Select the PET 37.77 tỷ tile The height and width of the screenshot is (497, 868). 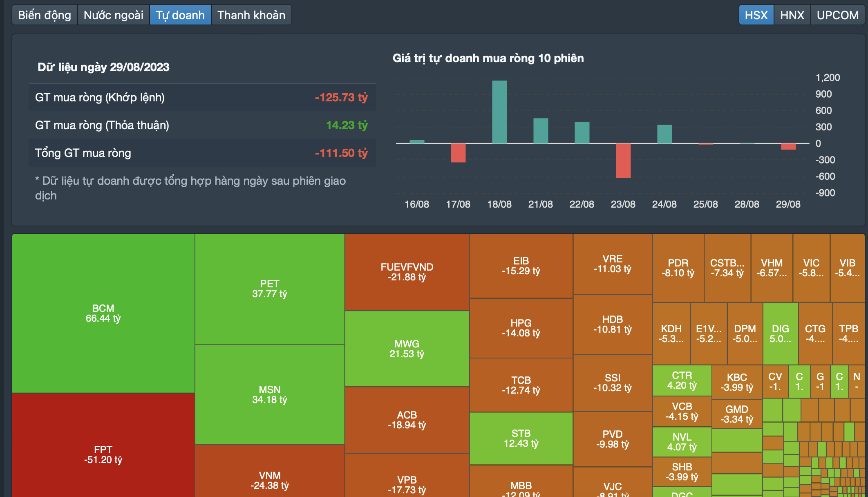click(x=270, y=289)
